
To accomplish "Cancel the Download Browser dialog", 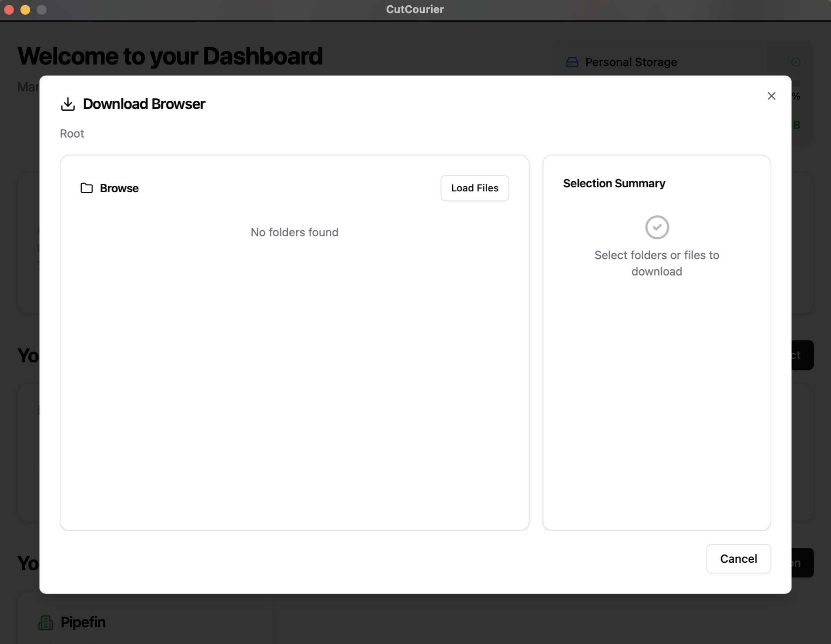I will (738, 558).
